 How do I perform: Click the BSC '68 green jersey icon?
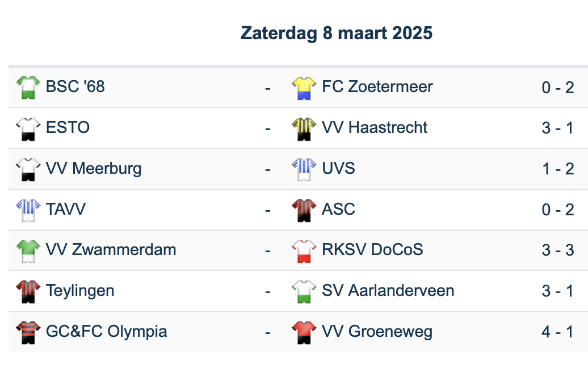(28, 87)
